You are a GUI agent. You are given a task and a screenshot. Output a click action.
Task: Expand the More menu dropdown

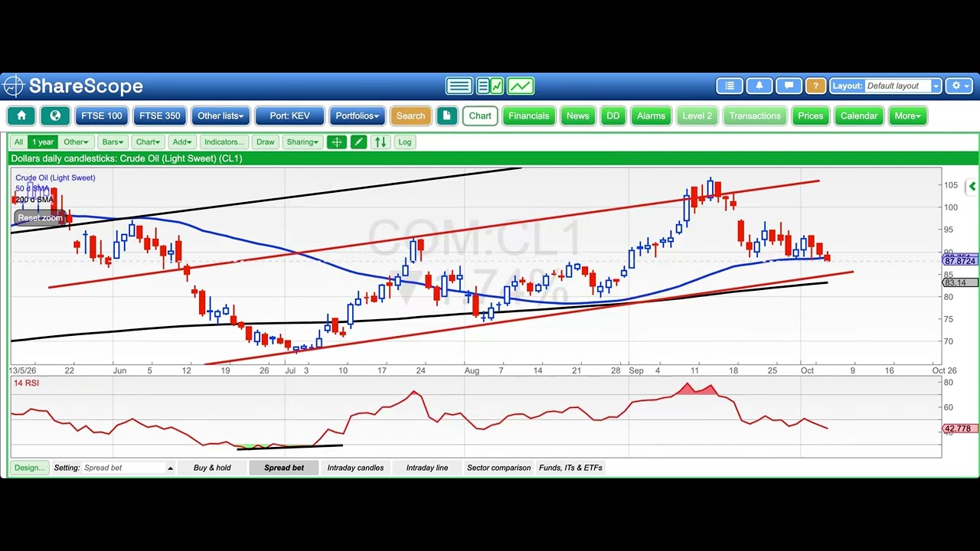pos(908,116)
